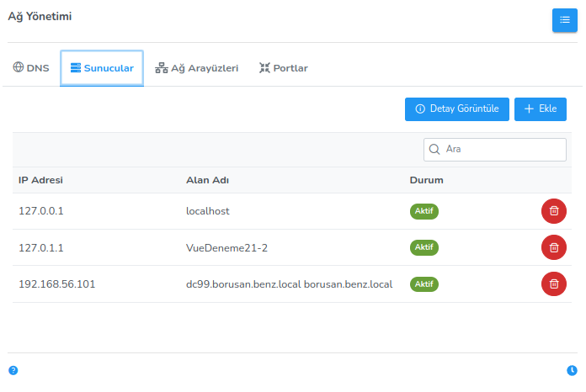Click the Durum column header
Image resolution: width=586 pixels, height=392 pixels.
point(426,180)
